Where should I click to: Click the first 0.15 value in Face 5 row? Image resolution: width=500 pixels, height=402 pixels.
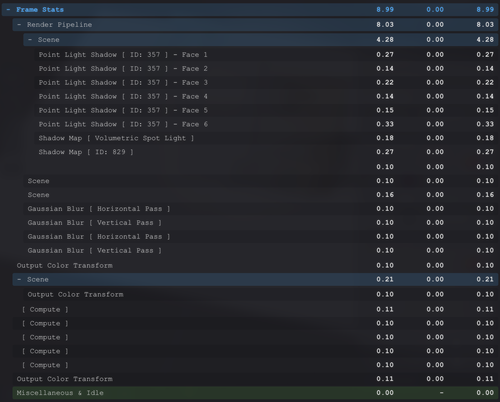click(385, 110)
